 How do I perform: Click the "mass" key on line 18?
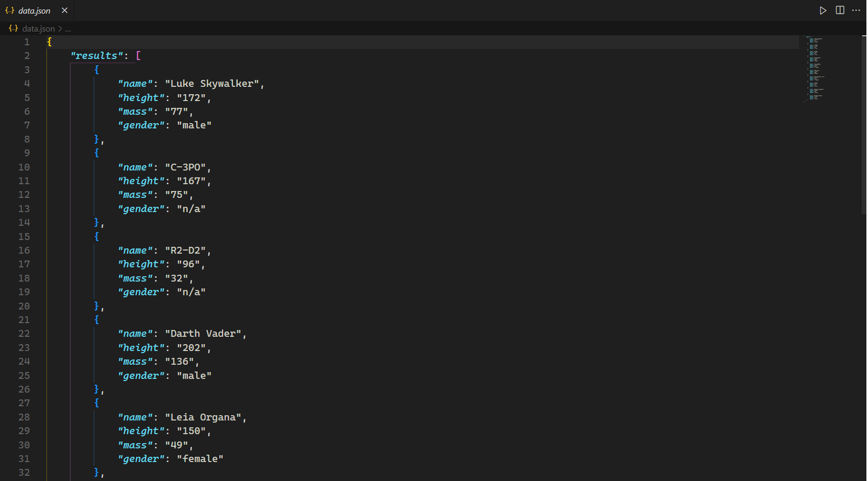tap(136, 278)
